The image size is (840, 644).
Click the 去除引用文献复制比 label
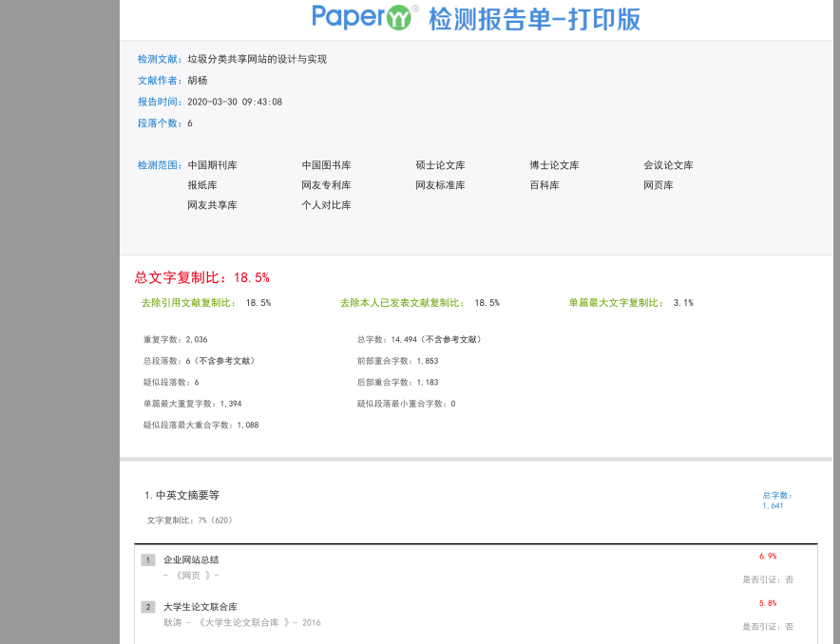point(188,303)
